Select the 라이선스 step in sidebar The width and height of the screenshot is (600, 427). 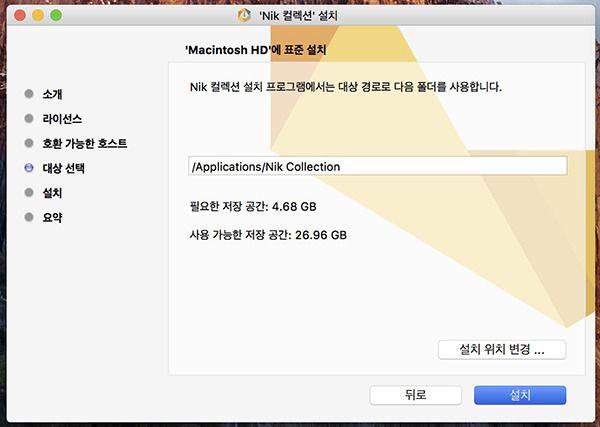62,119
